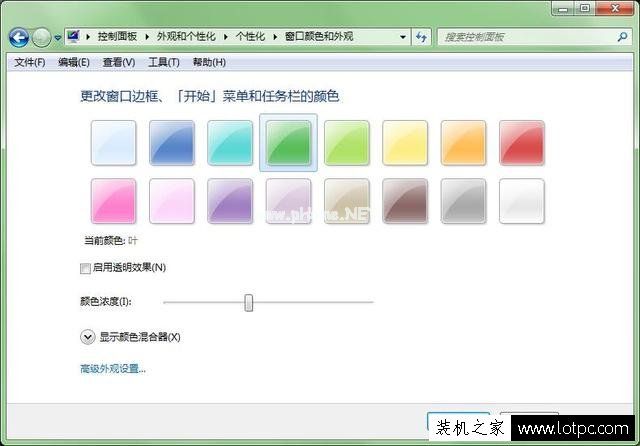Click the Control Panel computer icon in address bar

73,37
